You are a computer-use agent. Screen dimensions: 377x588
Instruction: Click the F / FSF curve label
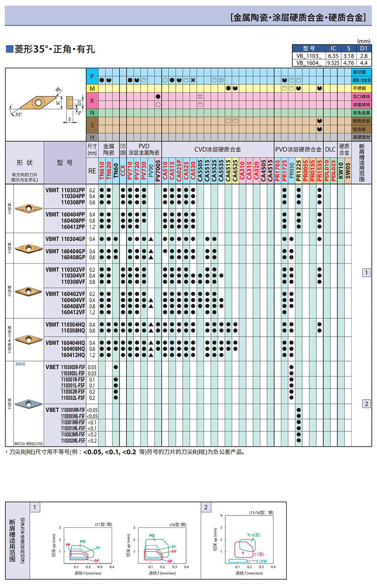click(x=261, y=561)
